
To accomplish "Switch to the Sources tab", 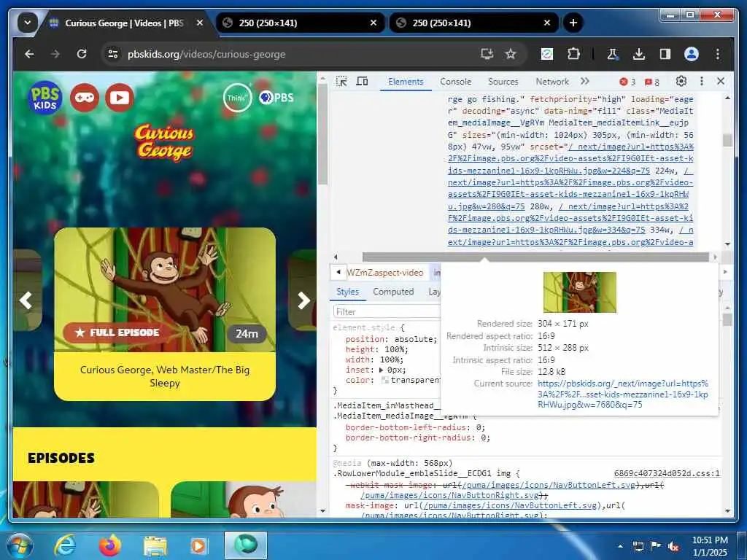I will (503, 82).
